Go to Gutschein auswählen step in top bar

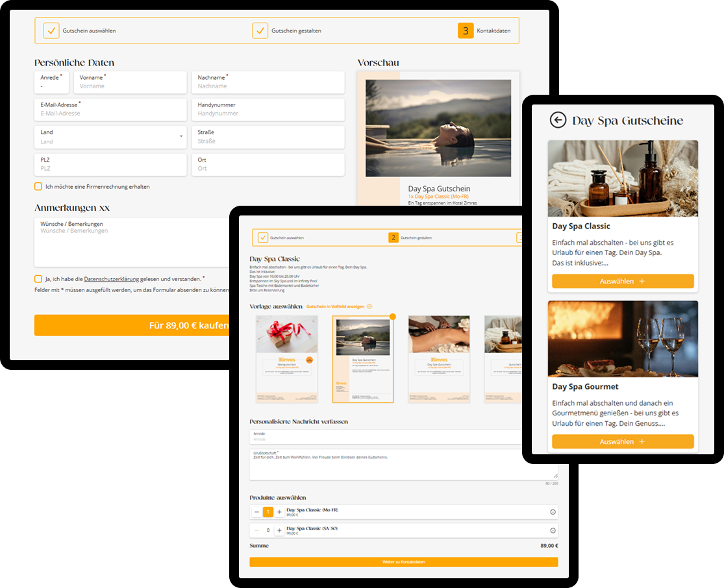51,31
